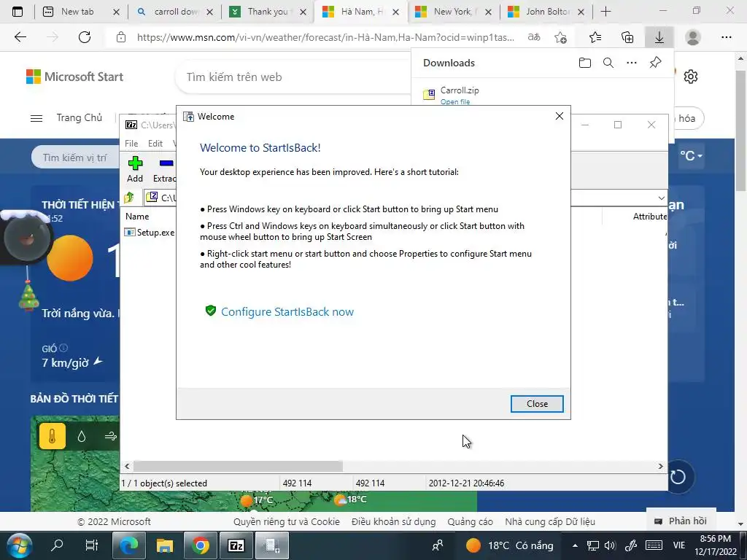
Task: Open Edge Settings and more menu
Action: (x=726, y=37)
